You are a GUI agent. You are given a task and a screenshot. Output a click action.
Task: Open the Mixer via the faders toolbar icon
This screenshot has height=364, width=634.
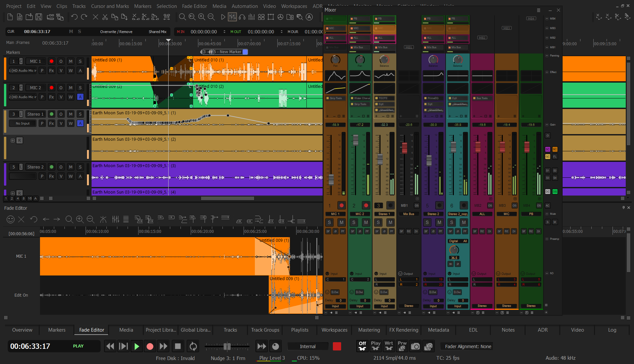pos(232,17)
